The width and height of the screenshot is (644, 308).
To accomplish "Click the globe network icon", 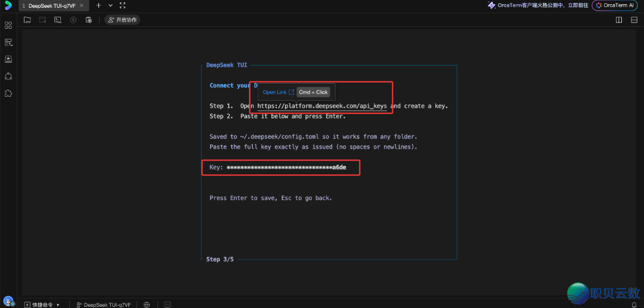I will [x=147, y=304].
